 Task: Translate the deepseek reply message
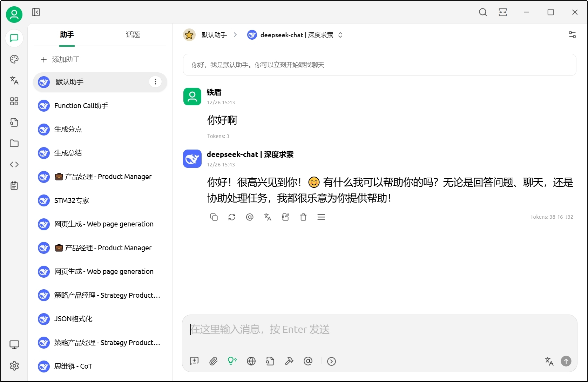coord(268,217)
